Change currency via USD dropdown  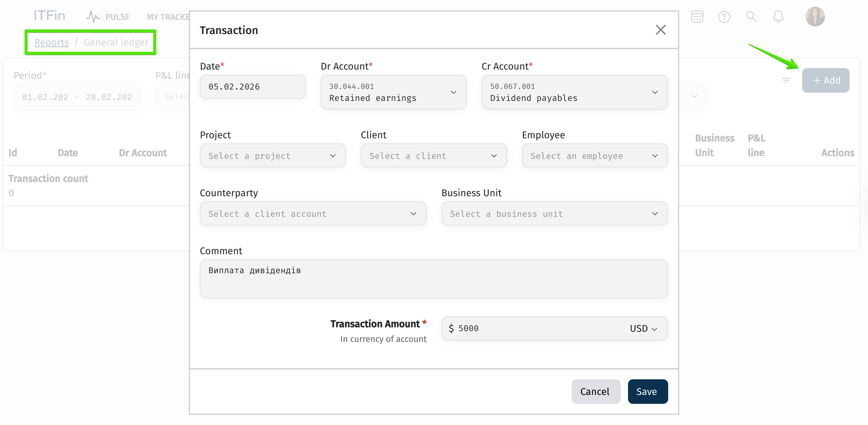(x=644, y=329)
